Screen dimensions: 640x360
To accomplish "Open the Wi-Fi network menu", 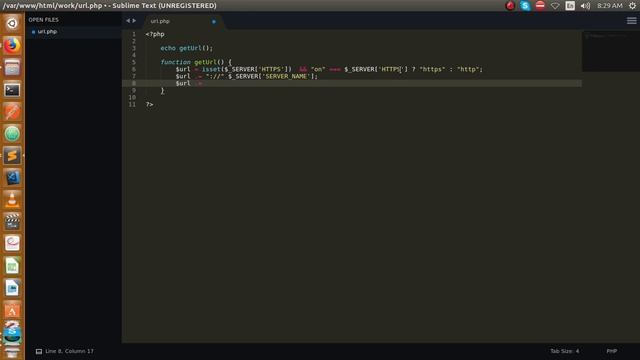I will (x=555, y=6).
